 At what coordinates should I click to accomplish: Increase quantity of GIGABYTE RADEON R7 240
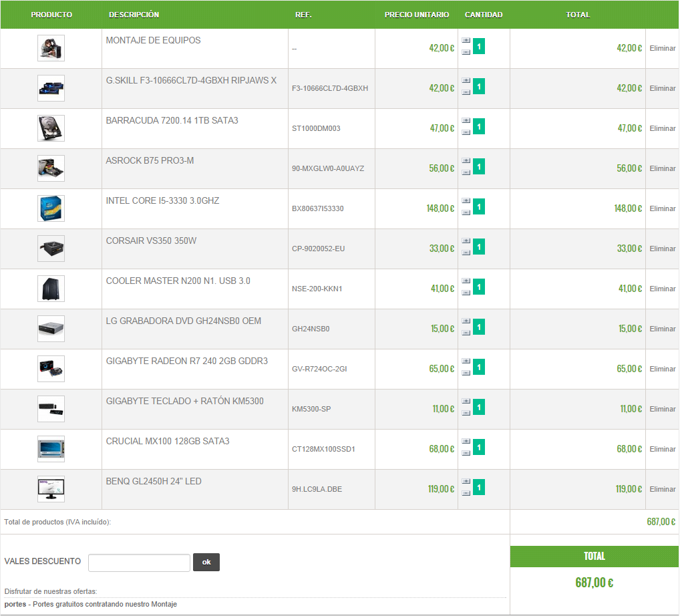point(466,361)
